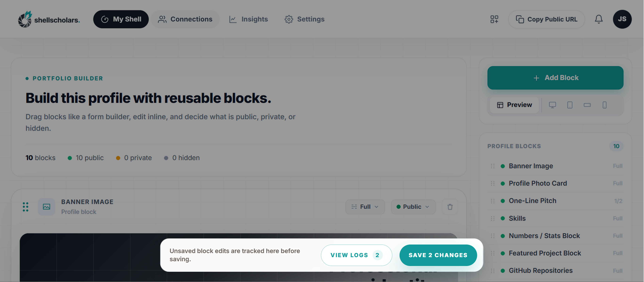The height and width of the screenshot is (282, 644).
Task: Click the Preview button
Action: pos(514,105)
